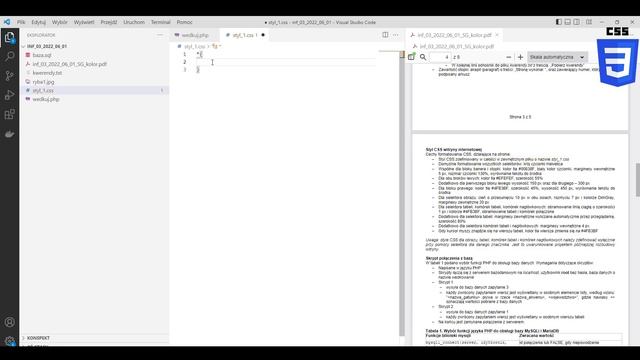Open the Edytuj menu
Screen dimensions: 640x360
(39, 22)
